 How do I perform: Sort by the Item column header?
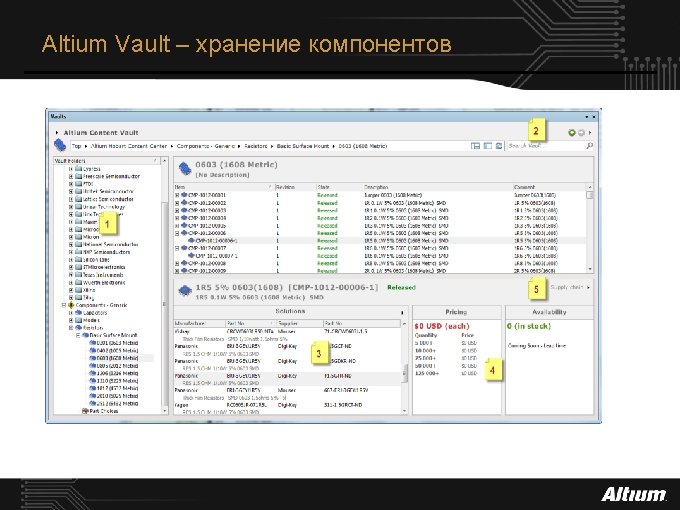click(x=224, y=187)
